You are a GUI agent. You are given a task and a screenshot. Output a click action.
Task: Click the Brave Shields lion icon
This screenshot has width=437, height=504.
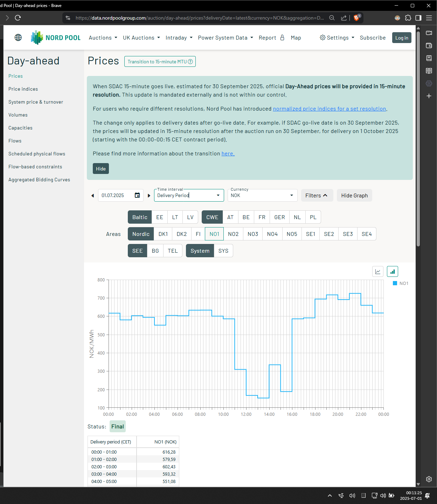click(356, 18)
